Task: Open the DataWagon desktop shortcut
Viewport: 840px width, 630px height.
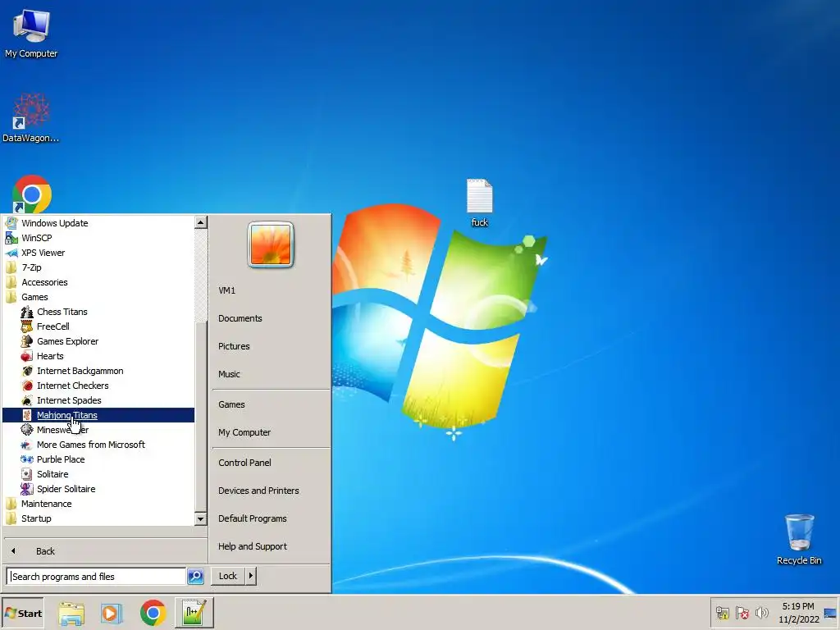Action: 31,117
